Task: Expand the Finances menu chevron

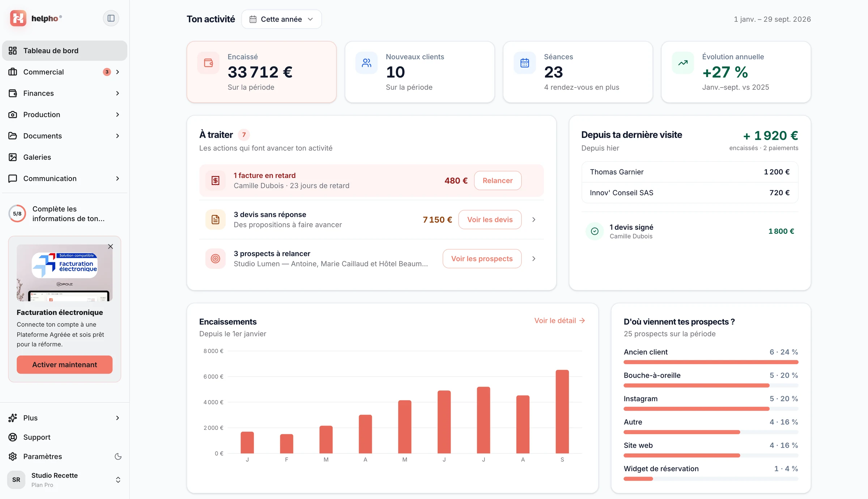Action: tap(118, 93)
